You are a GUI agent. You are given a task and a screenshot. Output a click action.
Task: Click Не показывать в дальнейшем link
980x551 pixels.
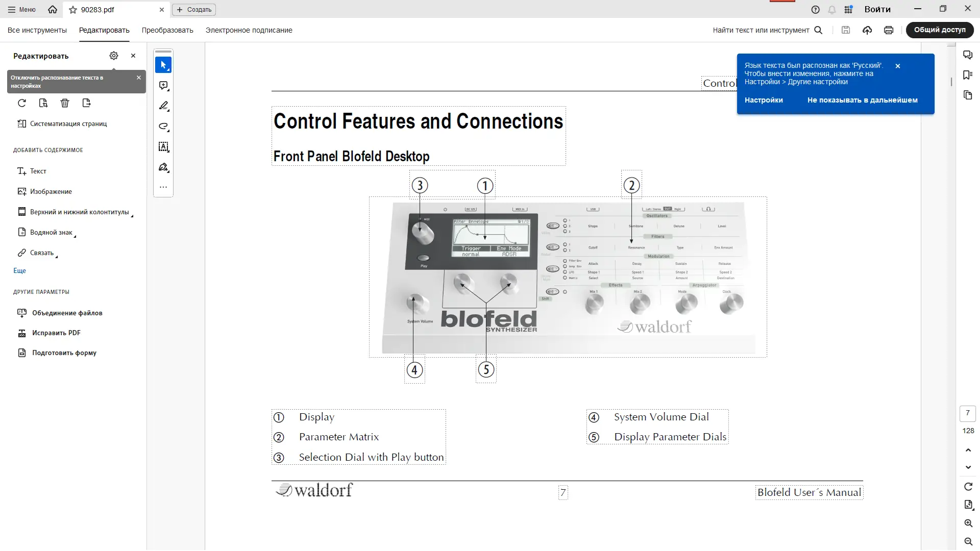tap(862, 100)
